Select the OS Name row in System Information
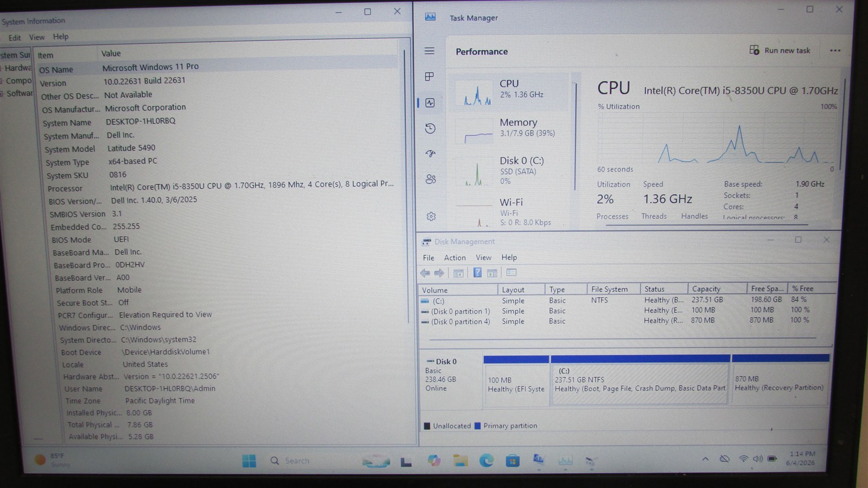868x488 pixels. (217, 68)
